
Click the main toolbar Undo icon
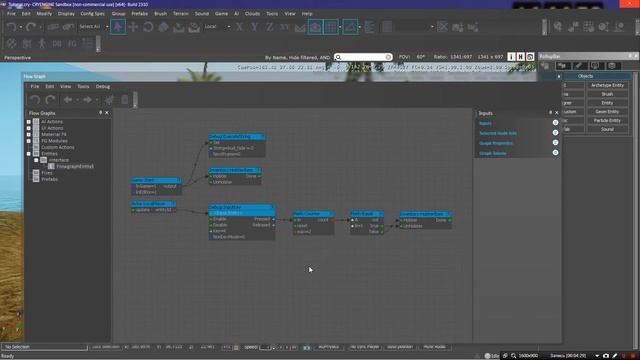(x=11, y=27)
